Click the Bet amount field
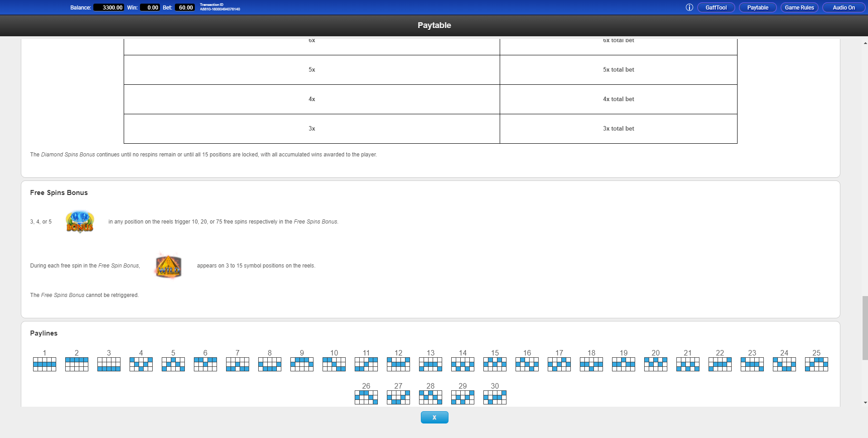The image size is (868, 438). click(x=185, y=8)
